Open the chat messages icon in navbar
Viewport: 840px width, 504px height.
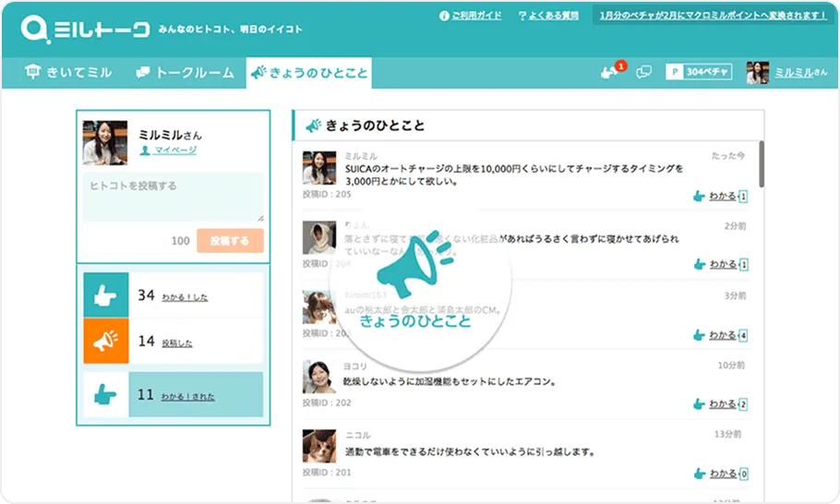(x=644, y=73)
